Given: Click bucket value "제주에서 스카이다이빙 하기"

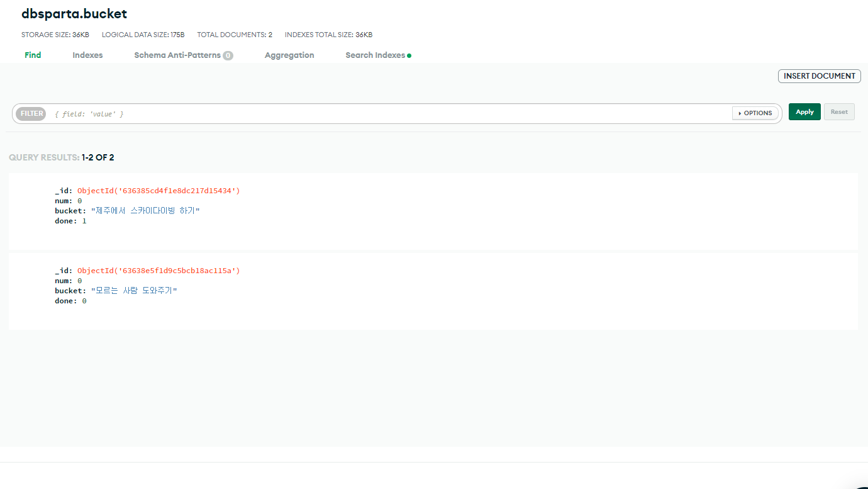Looking at the screenshot, I should (145, 211).
